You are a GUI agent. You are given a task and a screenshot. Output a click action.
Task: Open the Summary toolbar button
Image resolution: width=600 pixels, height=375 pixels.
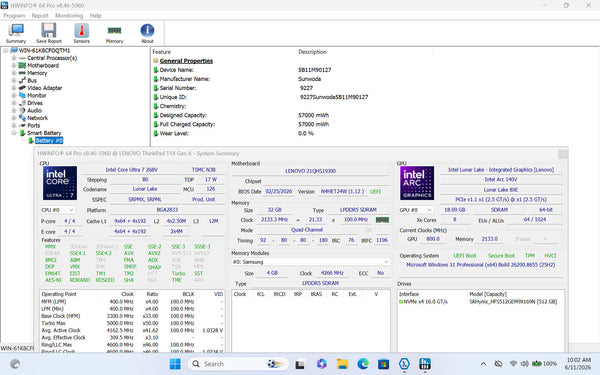16,33
